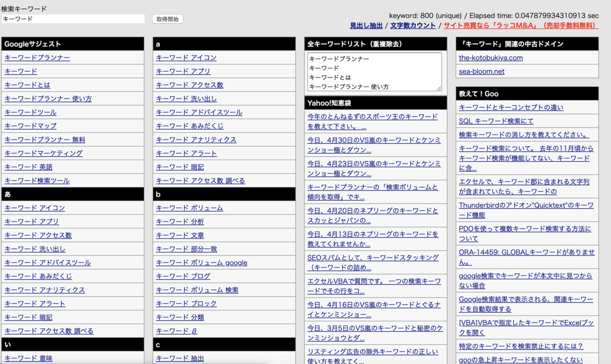Open the キーワード 英語 link
Screen dimensions: 611x364
click(29, 167)
